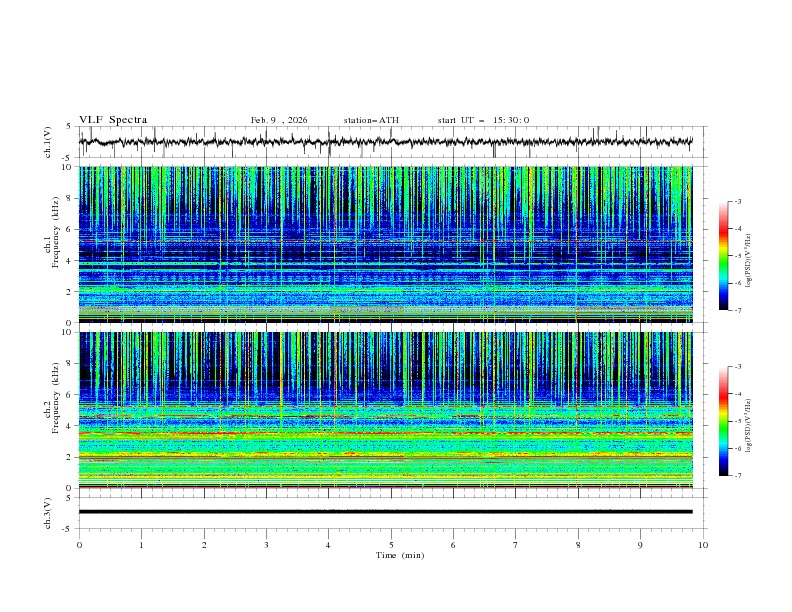Click time axis tick label "2"

coord(204,545)
